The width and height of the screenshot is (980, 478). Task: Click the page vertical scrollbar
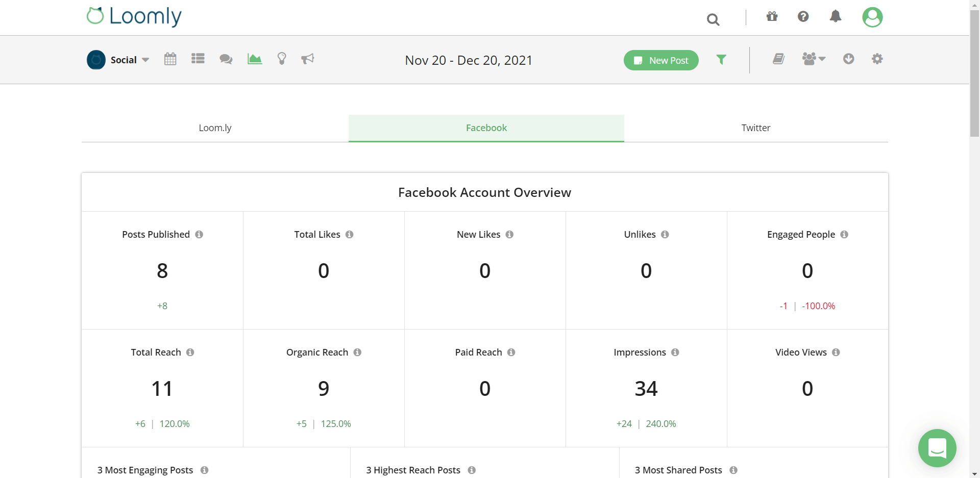974,74
